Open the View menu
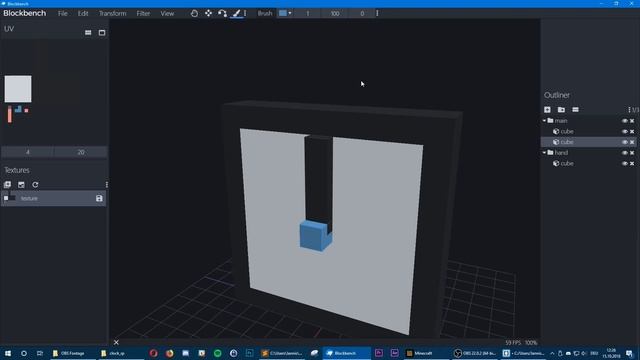 tap(167, 13)
